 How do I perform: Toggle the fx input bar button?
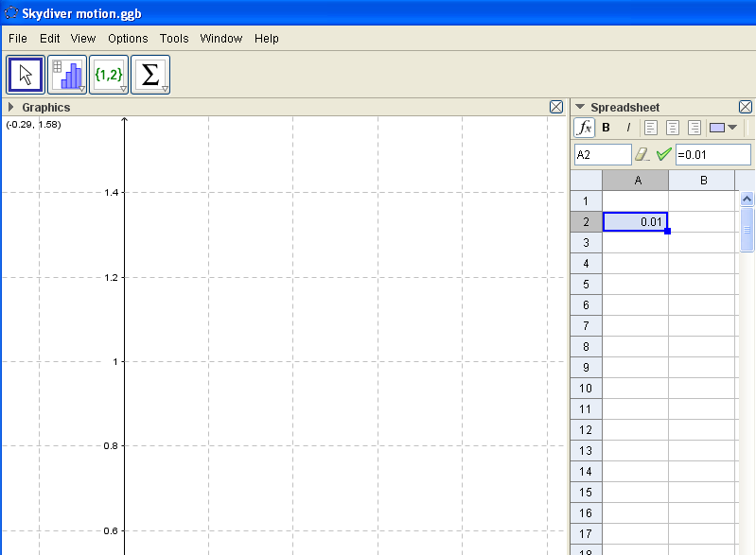point(585,128)
